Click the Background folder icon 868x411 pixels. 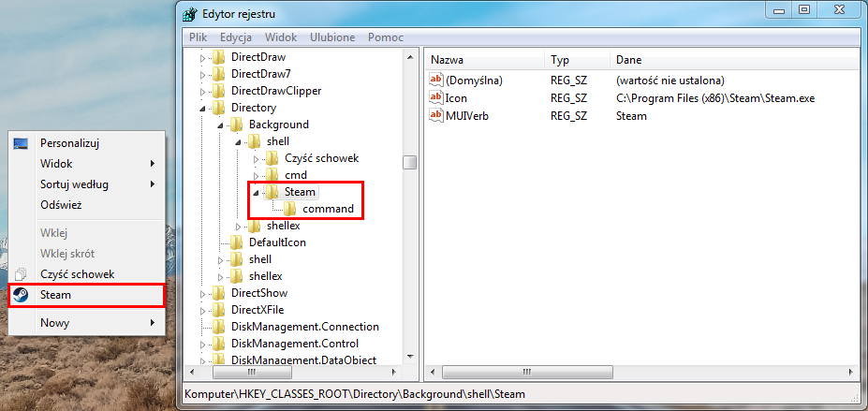click(x=236, y=125)
